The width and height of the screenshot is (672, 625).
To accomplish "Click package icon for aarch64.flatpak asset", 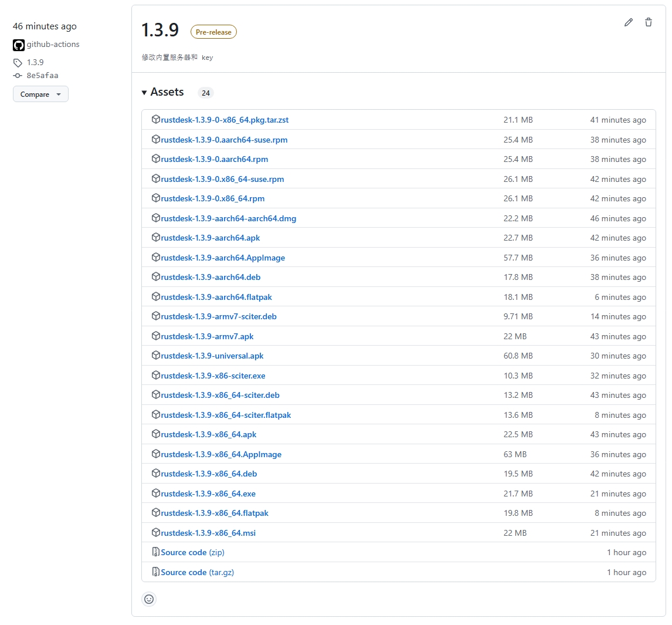I will click(156, 296).
